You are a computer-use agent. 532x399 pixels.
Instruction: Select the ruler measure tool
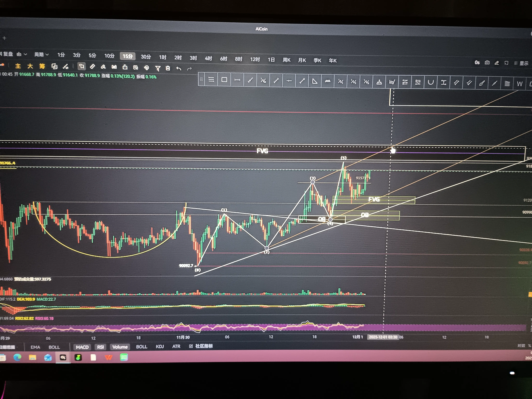92,67
